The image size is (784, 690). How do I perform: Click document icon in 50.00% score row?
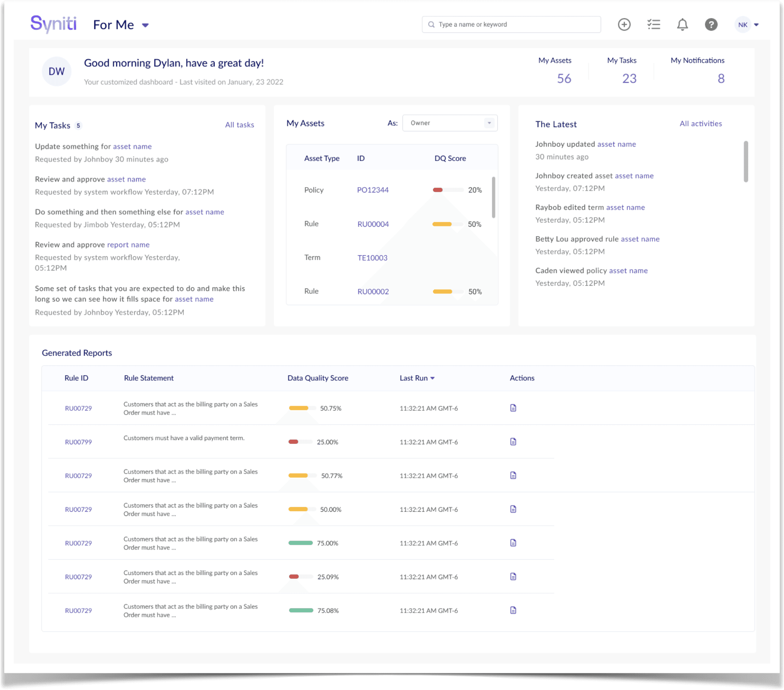[x=513, y=509]
